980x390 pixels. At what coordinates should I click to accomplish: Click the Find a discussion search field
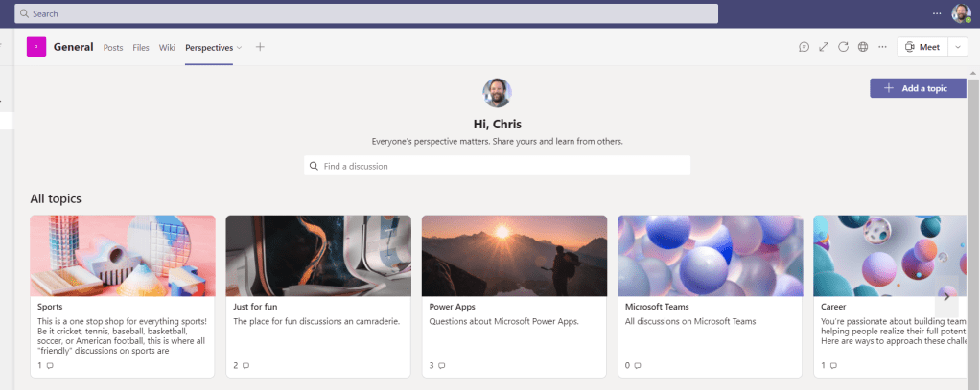tap(497, 166)
